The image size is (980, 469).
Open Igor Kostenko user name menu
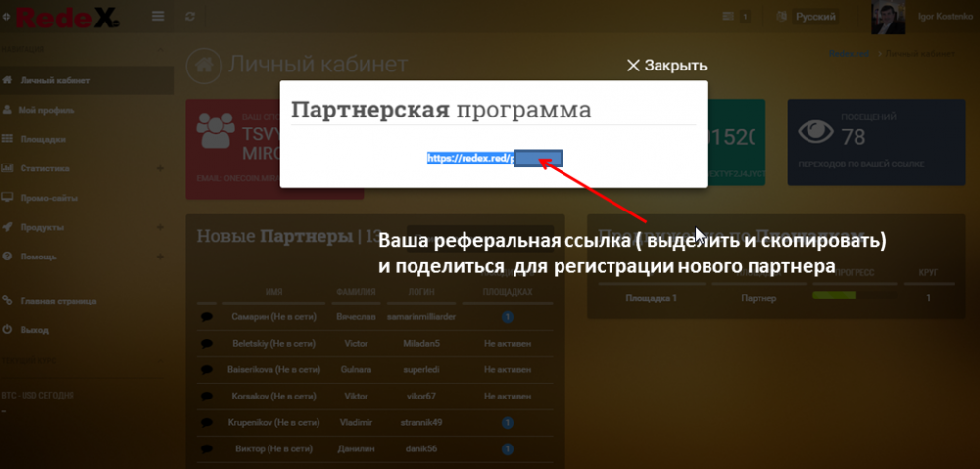[x=945, y=16]
